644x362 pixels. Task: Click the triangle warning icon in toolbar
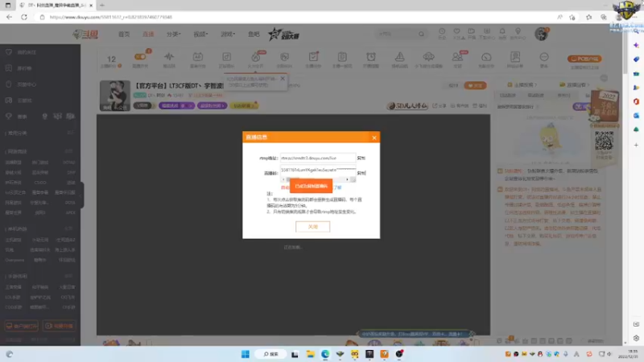[399, 57]
